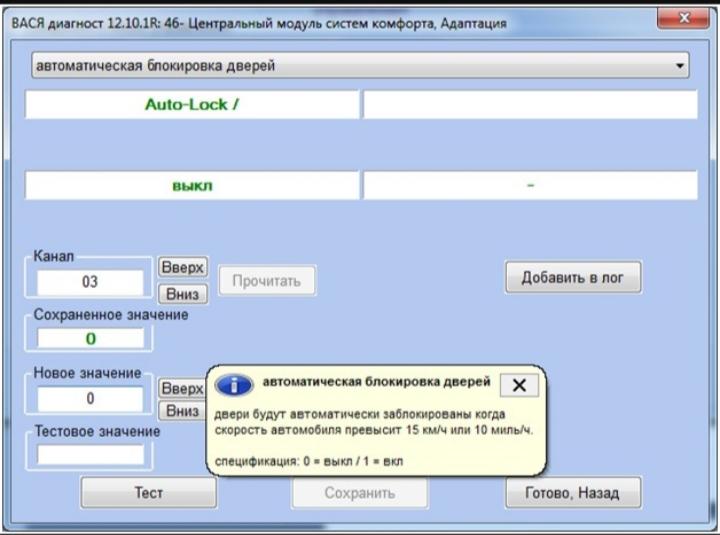This screenshot has width=720, height=535.
Task: Select the Тестовое значение field
Action: [x=91, y=454]
